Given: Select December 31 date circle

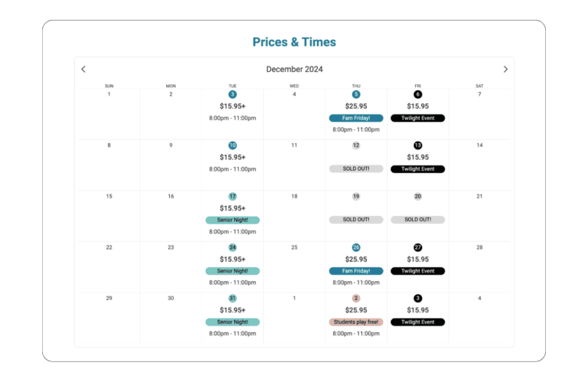Looking at the screenshot, I should 232,298.
